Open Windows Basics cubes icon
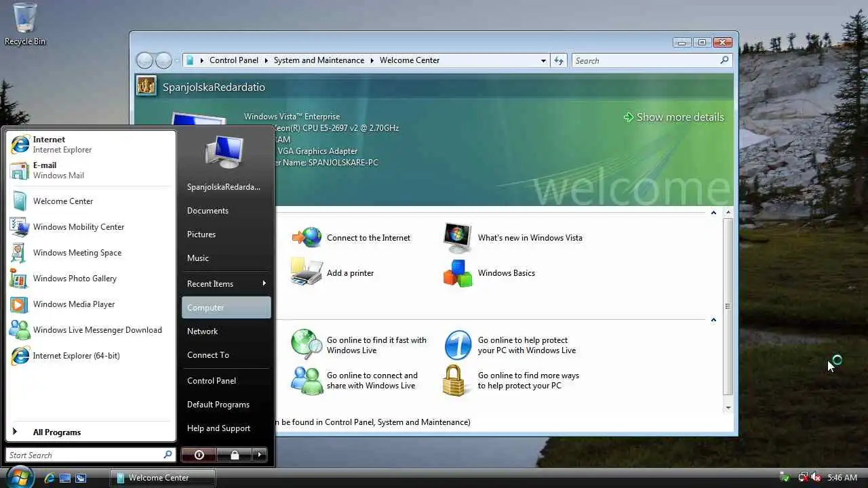868x488 pixels. (x=458, y=273)
